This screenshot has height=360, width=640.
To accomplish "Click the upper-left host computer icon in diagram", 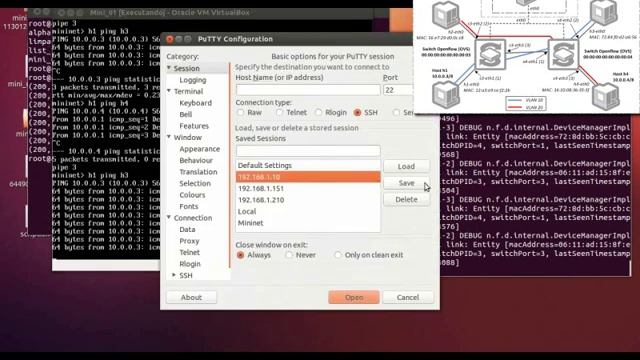I will [x=446, y=15].
